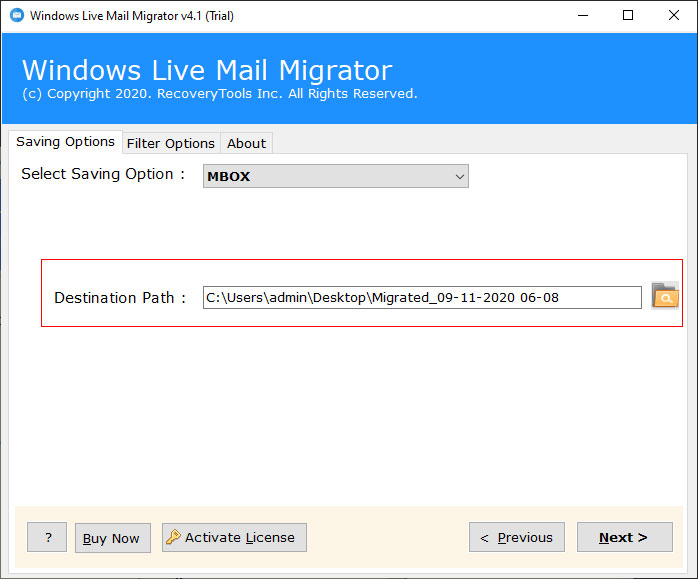This screenshot has width=698, height=579.
Task: Minimize the Windows Live Mail Migrator window
Action: click(583, 16)
